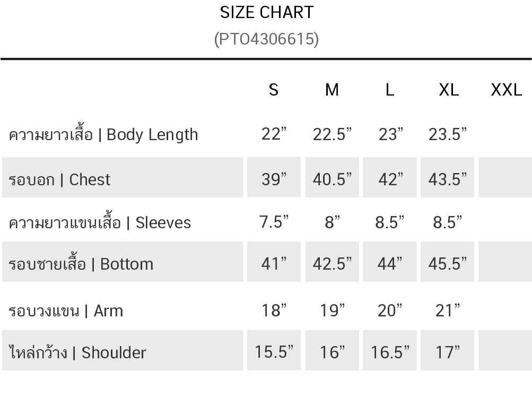
Task: Select the L size column header
Action: (x=389, y=90)
